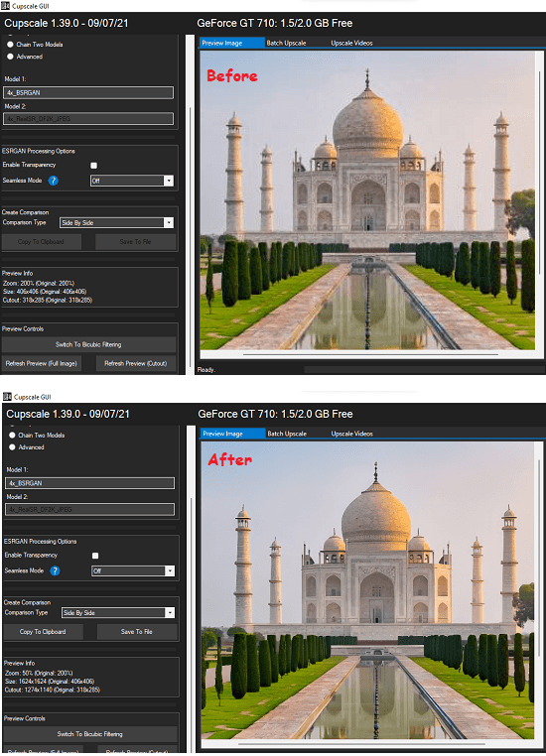
Task: Click Cupscale app icon in lower title bar
Action: click(7, 396)
